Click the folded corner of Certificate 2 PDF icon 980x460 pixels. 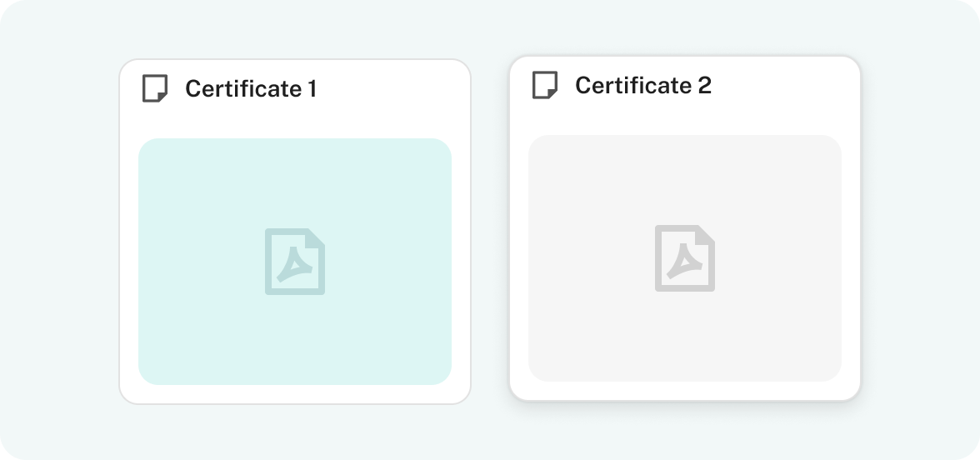click(x=706, y=234)
